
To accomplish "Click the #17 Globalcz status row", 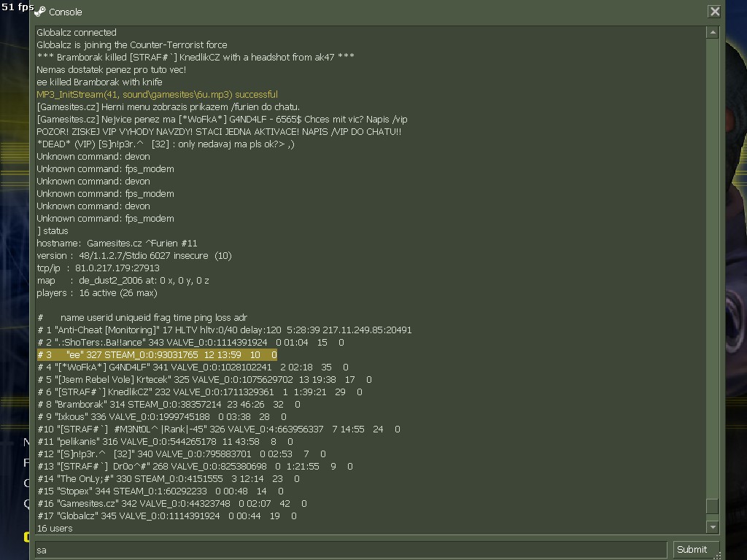I will (x=166, y=516).
